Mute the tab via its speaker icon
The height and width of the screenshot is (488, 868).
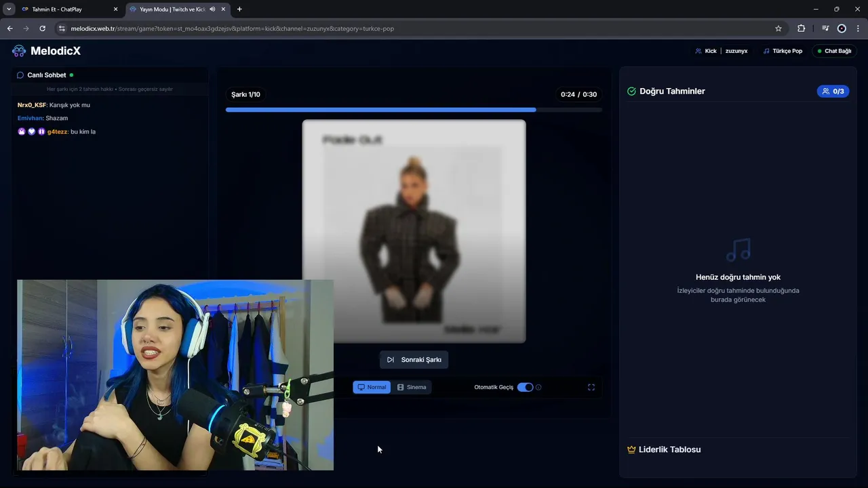pyautogui.click(x=212, y=9)
